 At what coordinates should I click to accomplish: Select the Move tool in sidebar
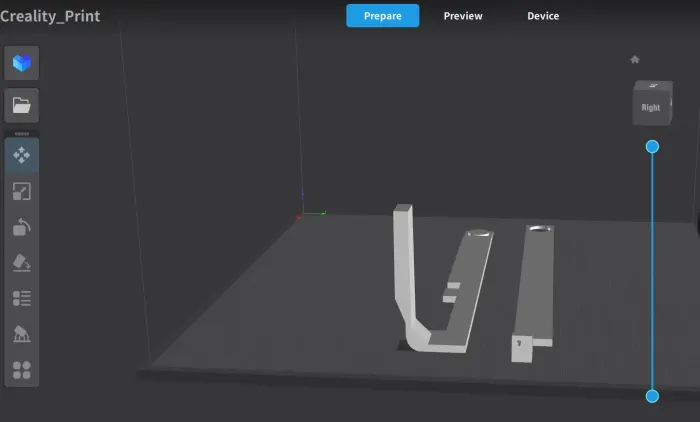21,156
